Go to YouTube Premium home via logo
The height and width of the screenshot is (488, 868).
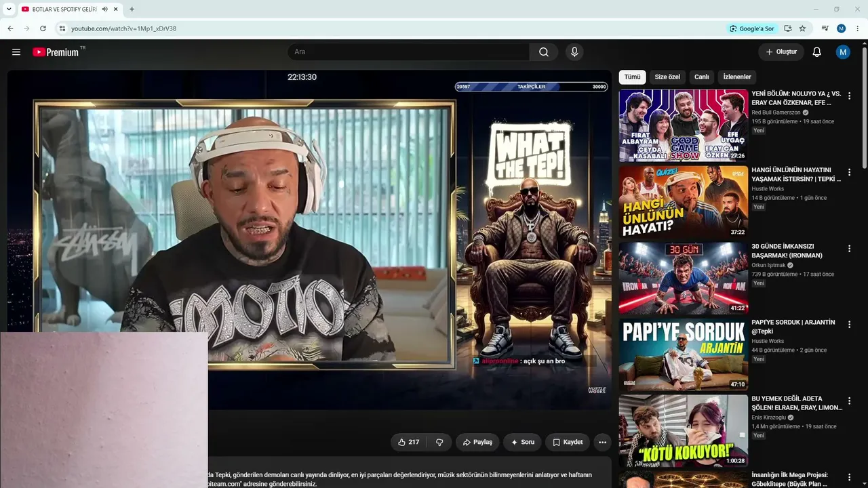point(56,52)
